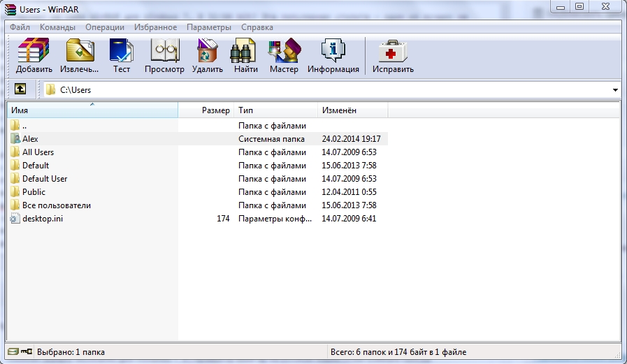Open the Параметры menu

(209, 27)
